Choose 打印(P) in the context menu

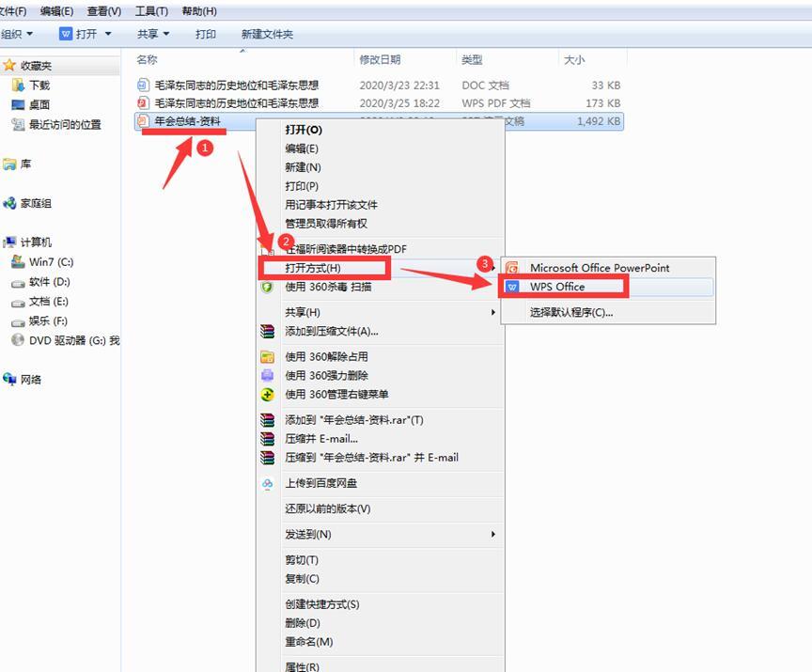(380, 186)
